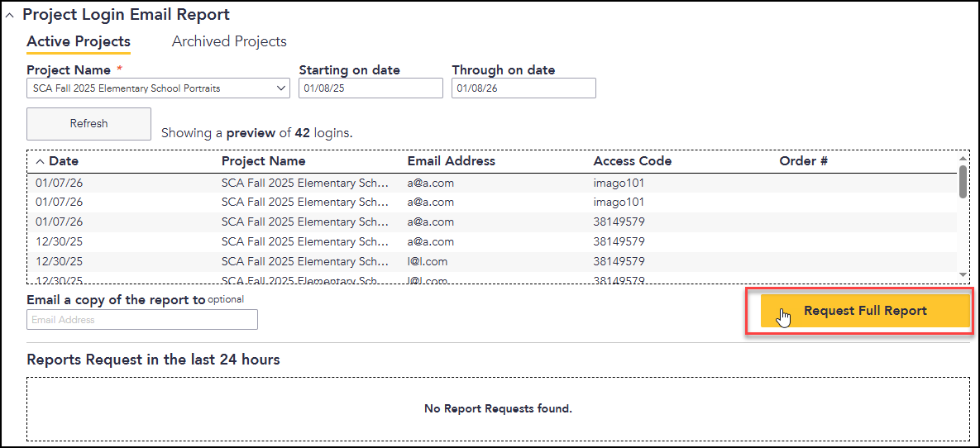Click the 'Showing a preview of 42 logins' text
Viewport: 980px width, 448px height.
pyautogui.click(x=257, y=132)
